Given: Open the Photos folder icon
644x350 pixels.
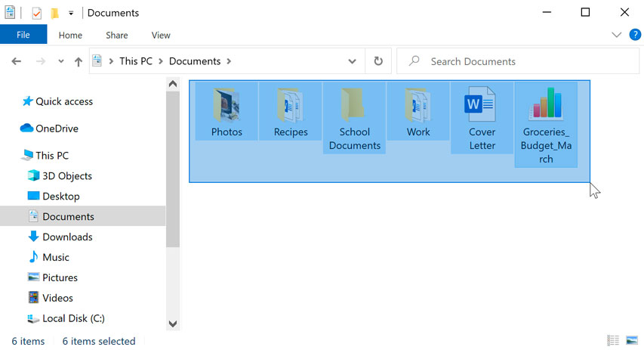Looking at the screenshot, I should coord(226,104).
